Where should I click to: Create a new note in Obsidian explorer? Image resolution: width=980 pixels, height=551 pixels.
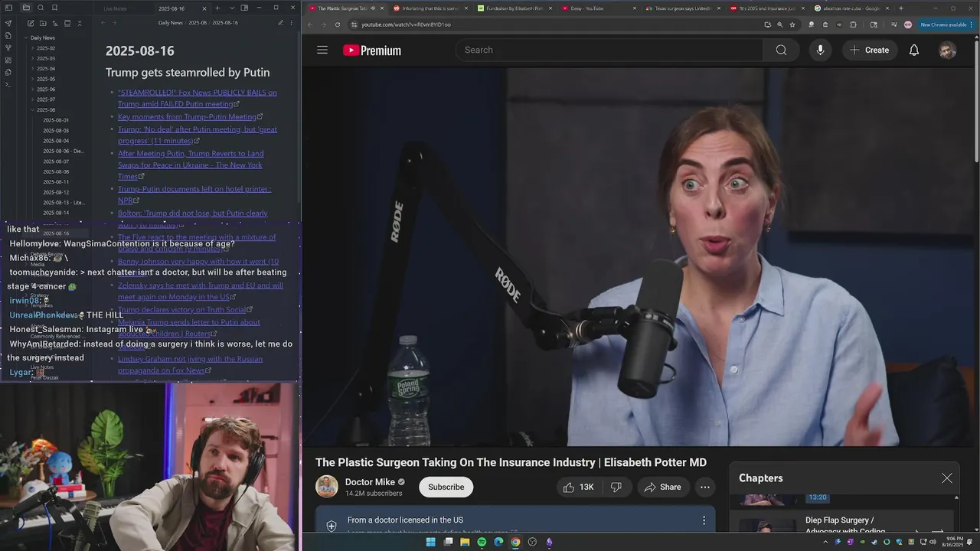pos(31,23)
